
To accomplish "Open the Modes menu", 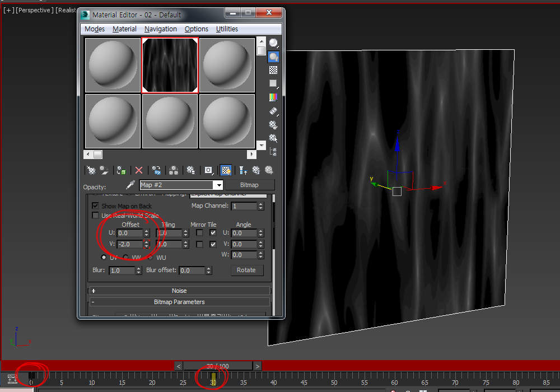I will [95, 29].
